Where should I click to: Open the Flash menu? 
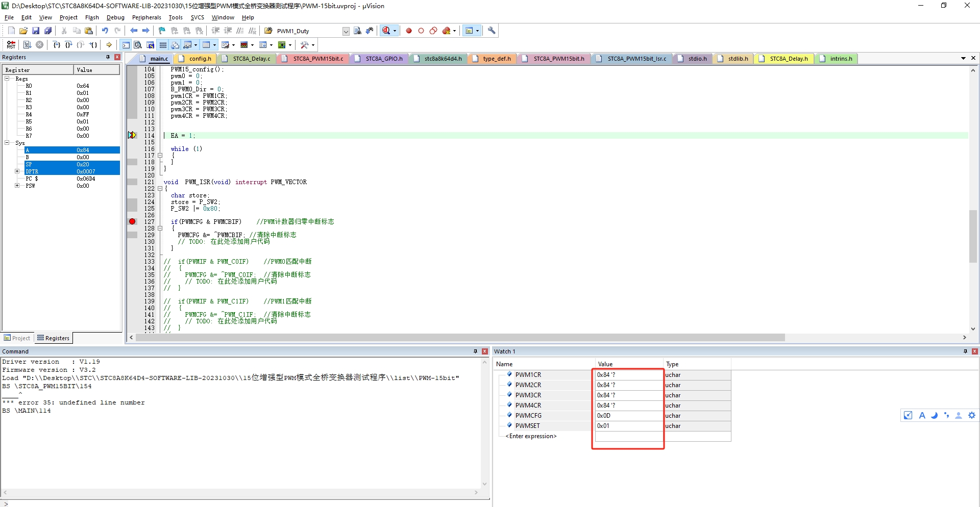92,17
